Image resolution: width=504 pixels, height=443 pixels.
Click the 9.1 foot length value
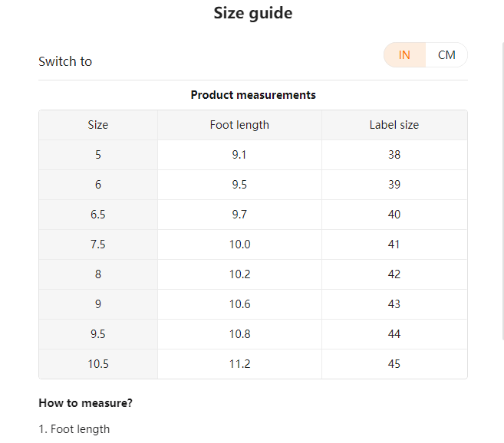[x=239, y=155]
